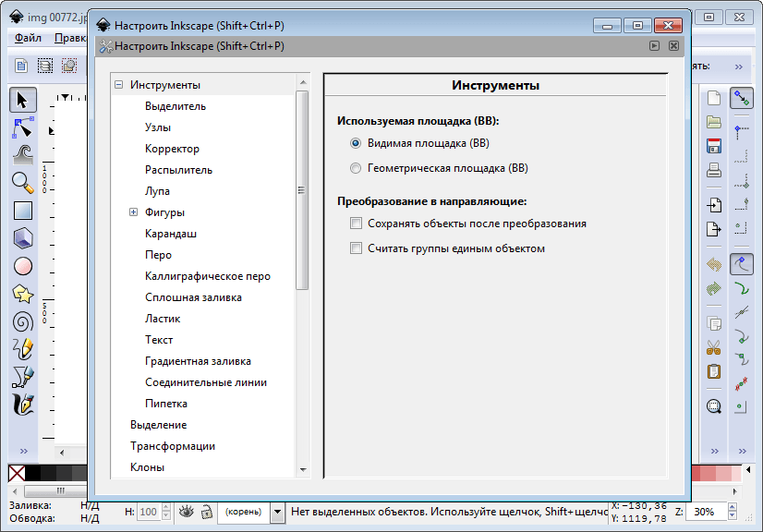This screenshot has height=532, width=763.
Task: Click the Save diskette icon
Action: [714, 146]
